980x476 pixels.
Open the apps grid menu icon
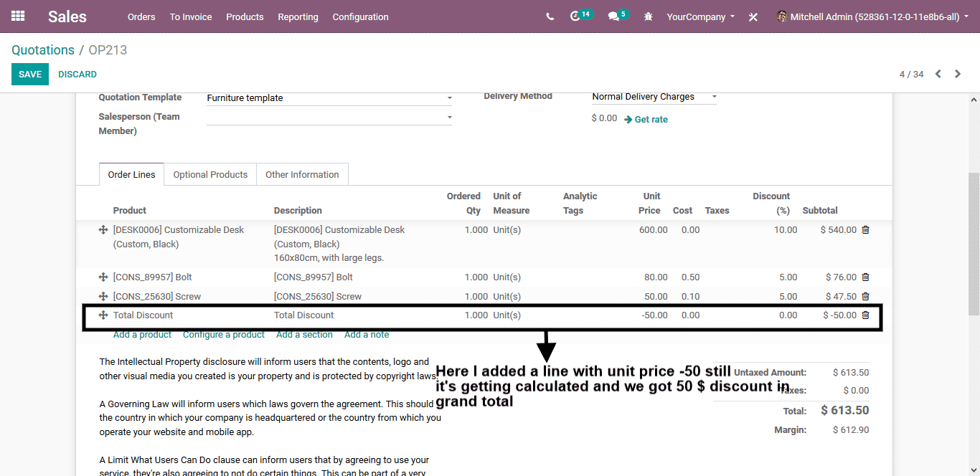(x=18, y=16)
